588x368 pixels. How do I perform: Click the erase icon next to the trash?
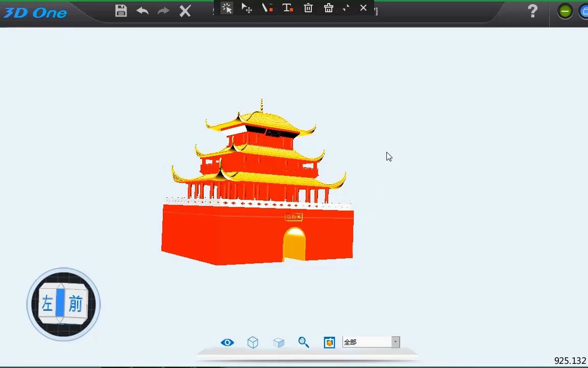(x=328, y=8)
